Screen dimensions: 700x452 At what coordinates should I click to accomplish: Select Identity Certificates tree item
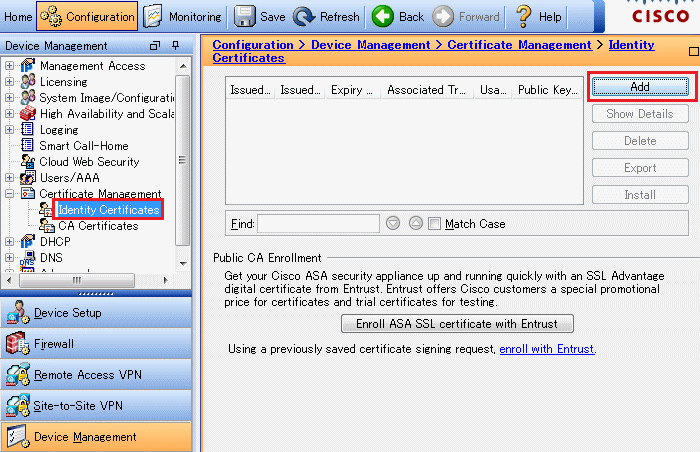(108, 209)
